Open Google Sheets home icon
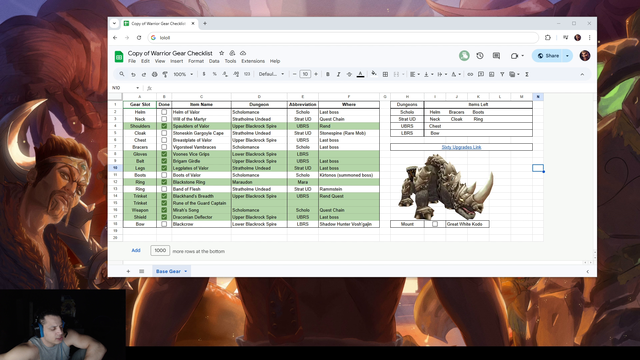 pos(119,56)
